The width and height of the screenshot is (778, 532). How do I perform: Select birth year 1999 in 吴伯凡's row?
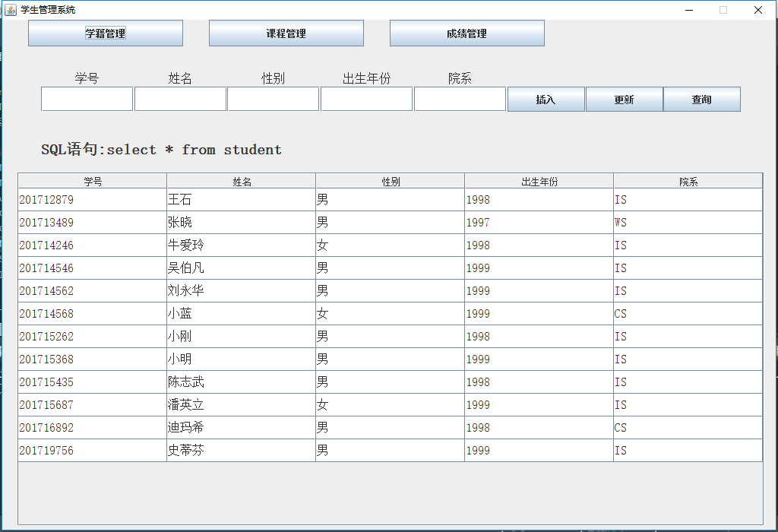pyautogui.click(x=539, y=268)
